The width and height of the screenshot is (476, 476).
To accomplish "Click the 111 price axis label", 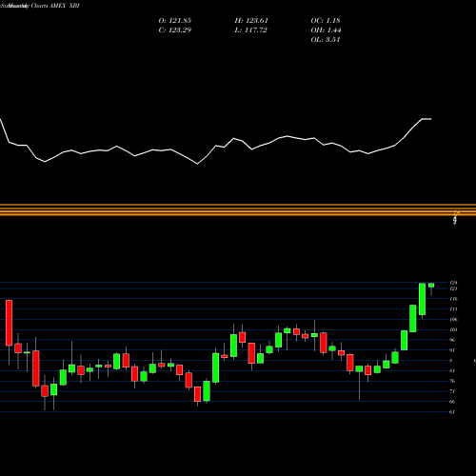I will [453, 309].
